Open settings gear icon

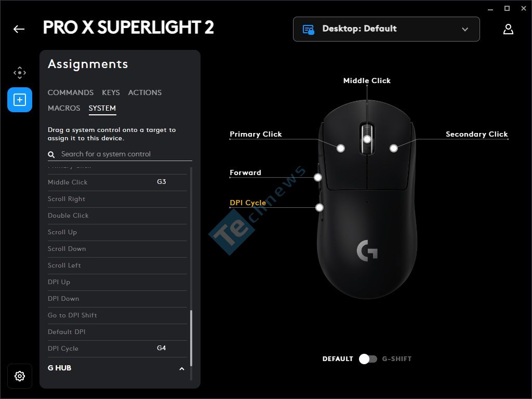tap(20, 376)
